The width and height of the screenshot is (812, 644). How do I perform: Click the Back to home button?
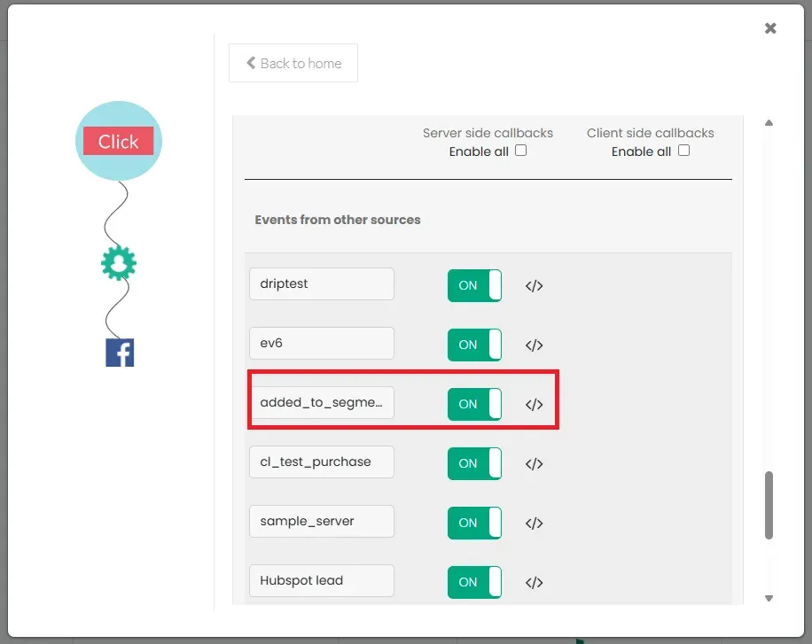click(x=293, y=63)
